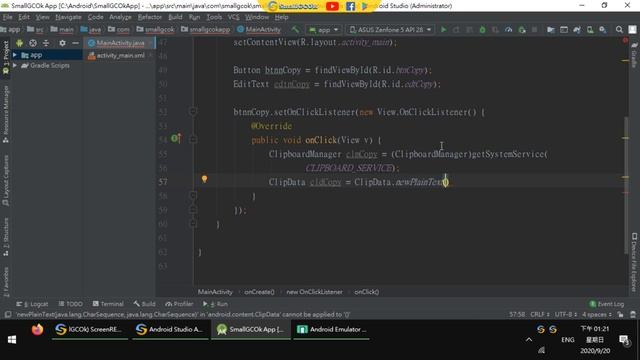
Task: Click Collapse All icon in Project panel
Action: 46,43
